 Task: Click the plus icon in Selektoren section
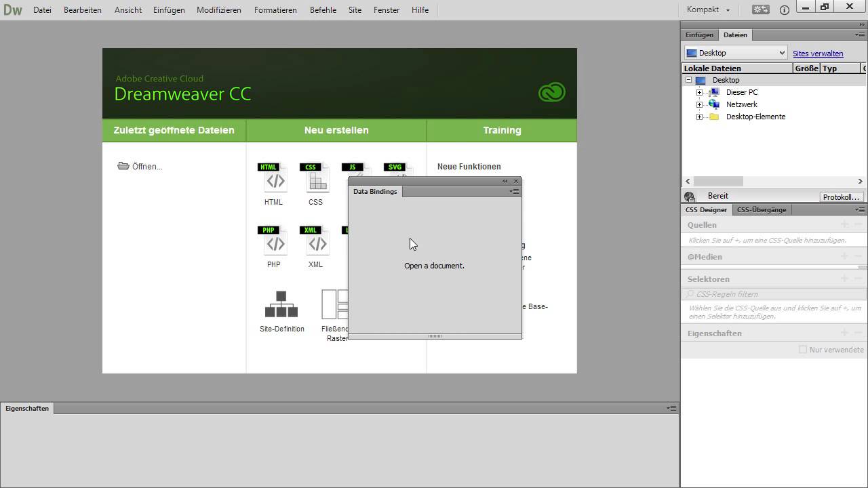tap(844, 279)
